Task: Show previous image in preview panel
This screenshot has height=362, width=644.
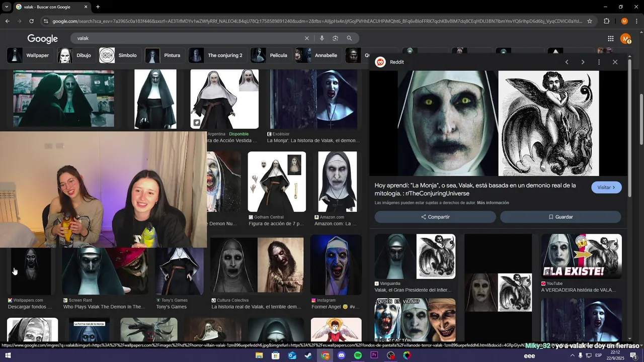Action: 567,62
